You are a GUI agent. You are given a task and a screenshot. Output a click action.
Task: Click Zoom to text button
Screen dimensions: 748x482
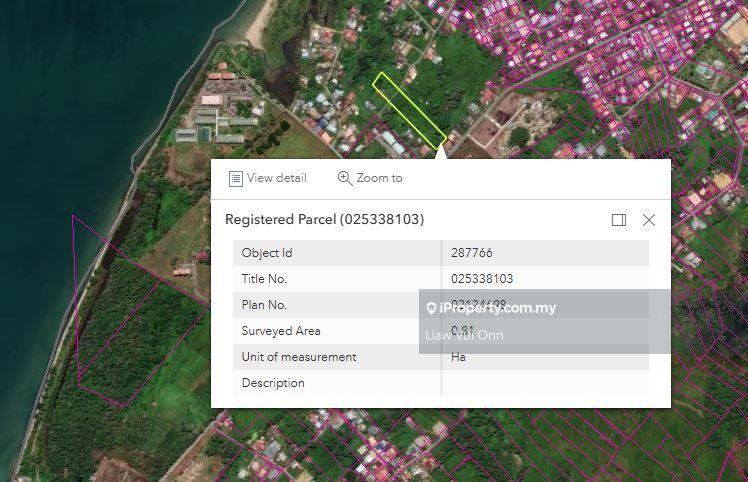379,178
